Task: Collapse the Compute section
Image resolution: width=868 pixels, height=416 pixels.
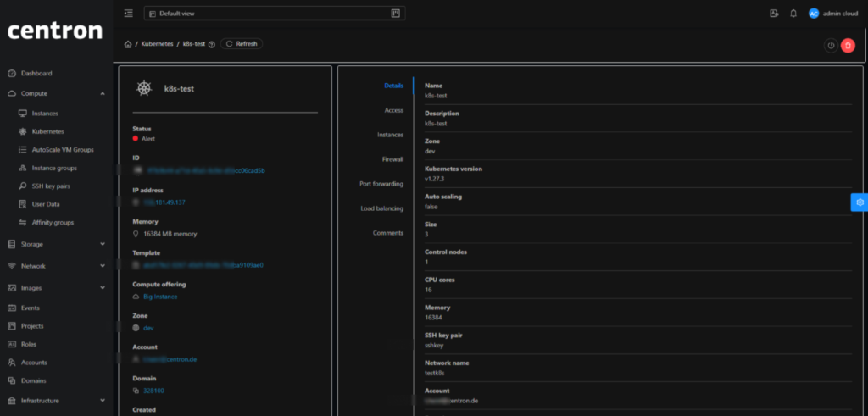Action: pyautogui.click(x=57, y=93)
